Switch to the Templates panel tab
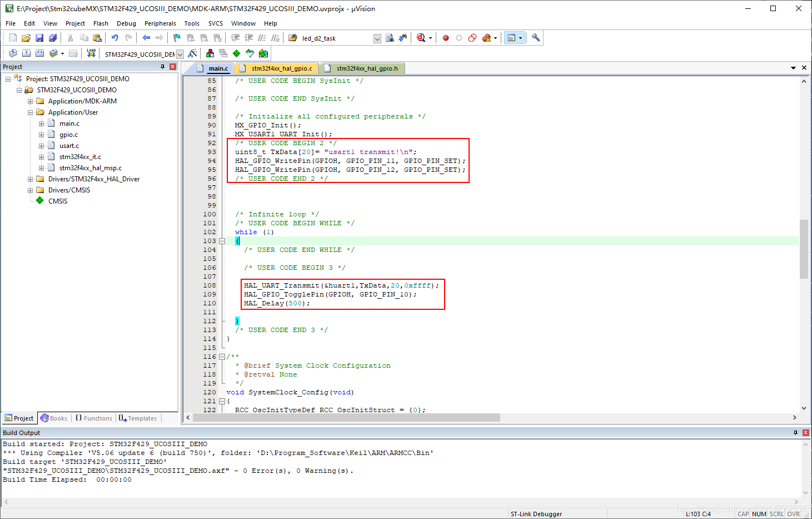The width and height of the screenshot is (812, 519). click(x=138, y=418)
